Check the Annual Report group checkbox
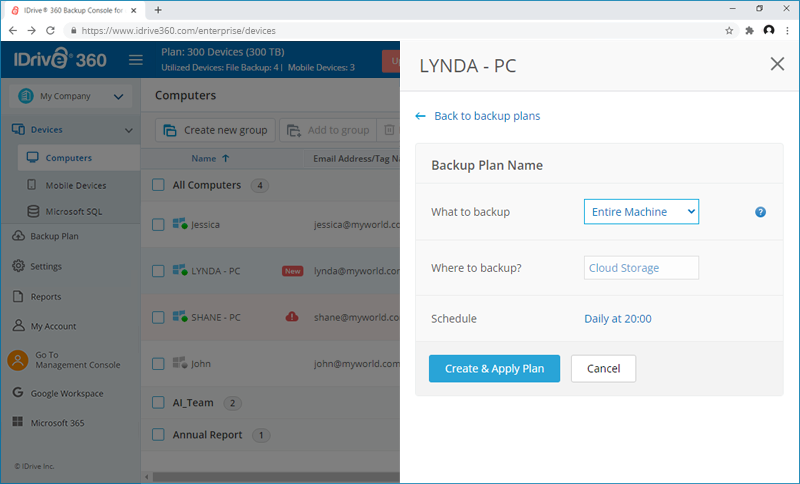 tap(158, 435)
